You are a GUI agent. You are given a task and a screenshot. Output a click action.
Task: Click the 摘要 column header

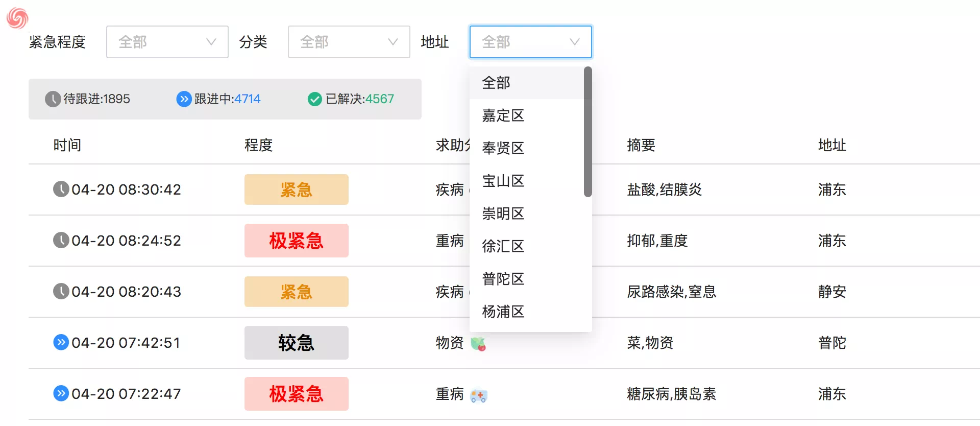641,145
